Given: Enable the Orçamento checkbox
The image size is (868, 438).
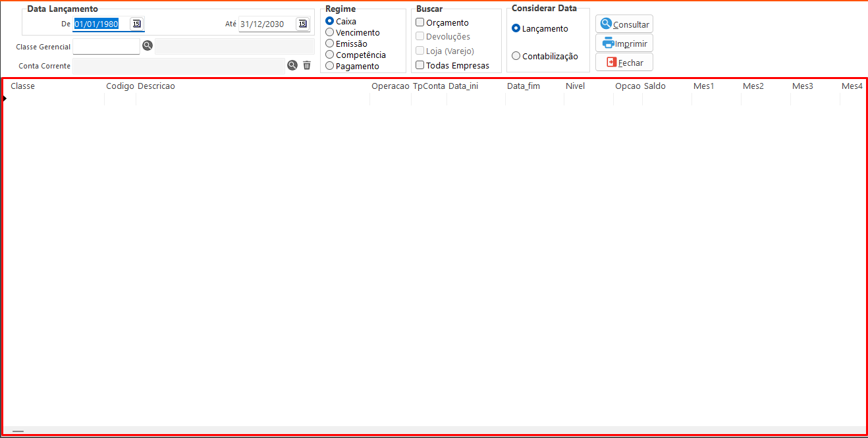Looking at the screenshot, I should pos(420,22).
